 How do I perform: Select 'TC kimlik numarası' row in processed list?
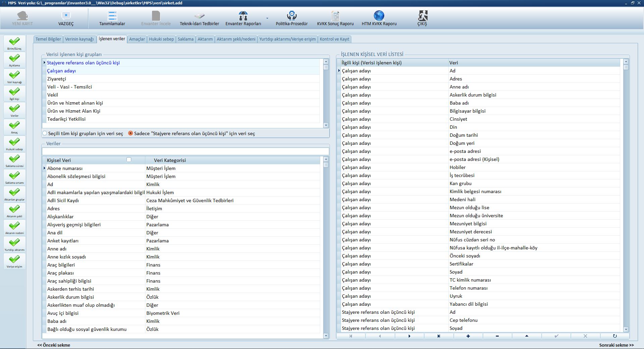[480, 280]
